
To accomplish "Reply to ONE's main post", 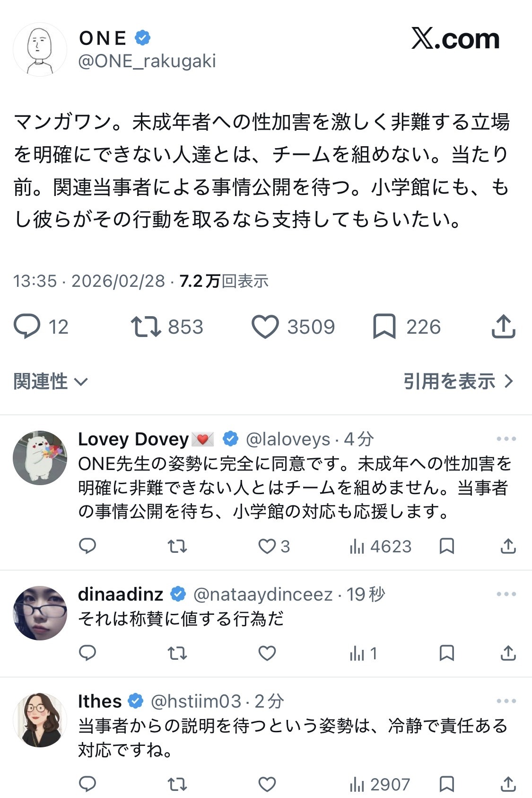I will [27, 327].
